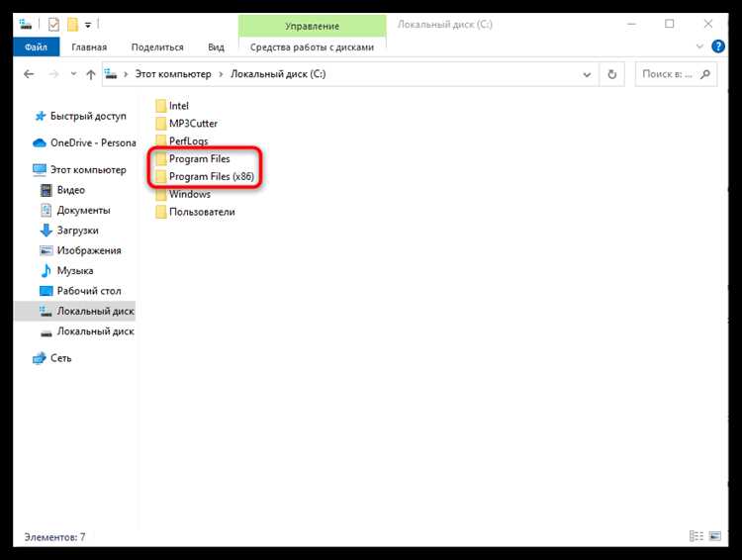Click Локальный диск (C:) breadcrumb
The image size is (742, 560).
click(x=278, y=74)
